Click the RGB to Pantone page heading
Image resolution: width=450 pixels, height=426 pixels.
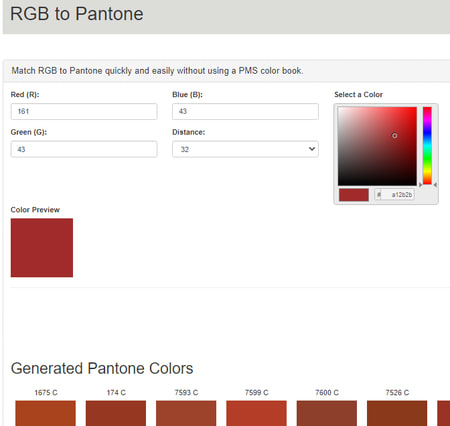77,14
